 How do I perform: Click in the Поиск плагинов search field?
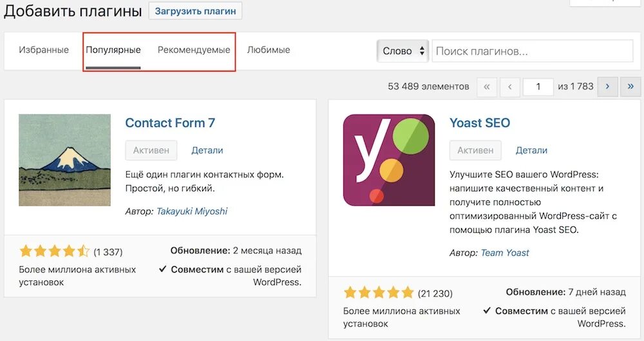[532, 51]
